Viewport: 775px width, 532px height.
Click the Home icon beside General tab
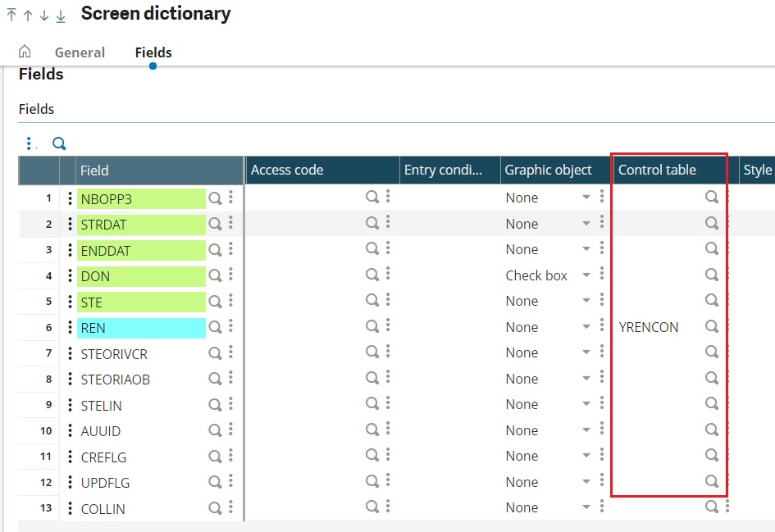pos(25,52)
